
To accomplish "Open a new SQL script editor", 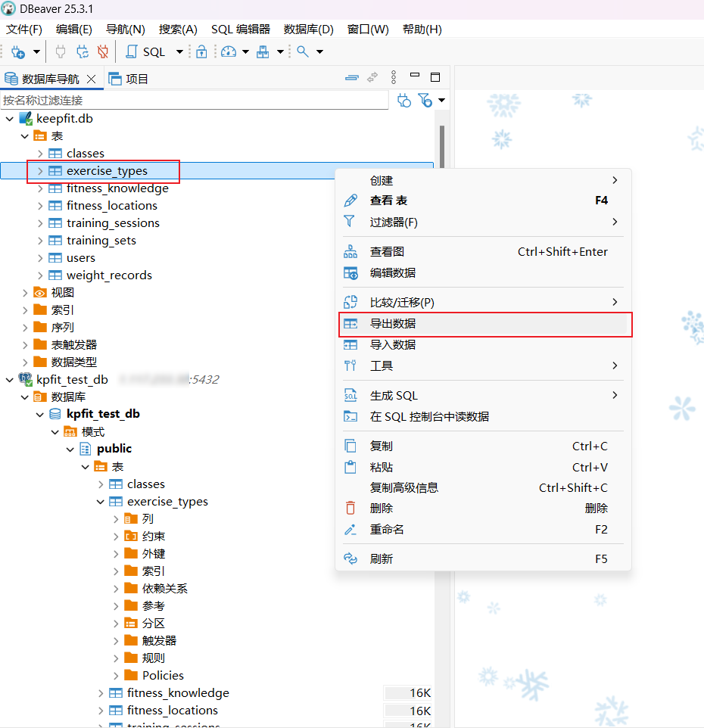I will [x=146, y=51].
